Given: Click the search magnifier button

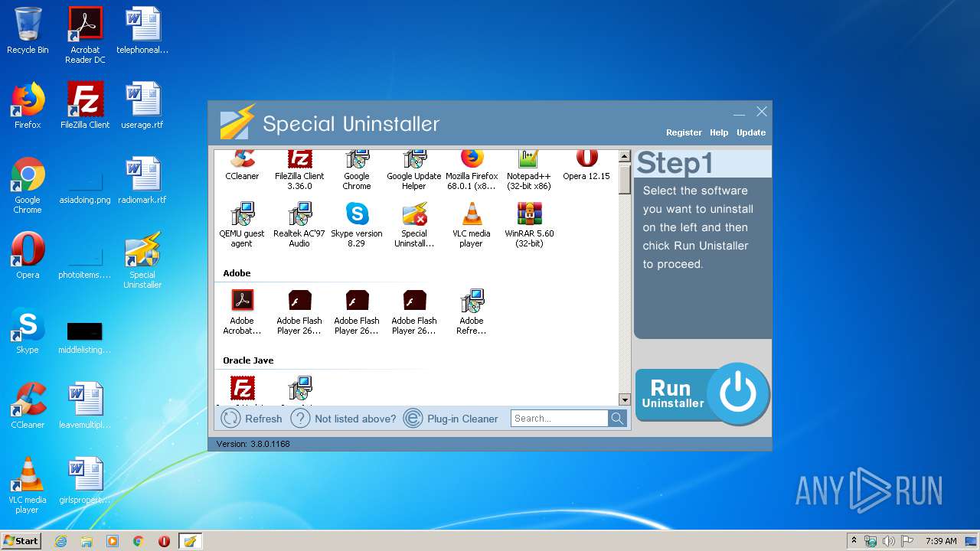Looking at the screenshot, I should click(x=617, y=418).
